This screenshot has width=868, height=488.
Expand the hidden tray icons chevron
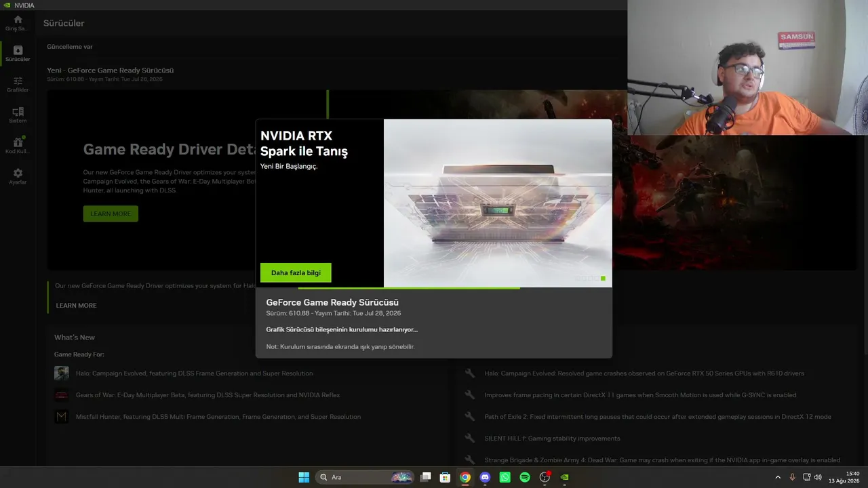click(x=777, y=477)
